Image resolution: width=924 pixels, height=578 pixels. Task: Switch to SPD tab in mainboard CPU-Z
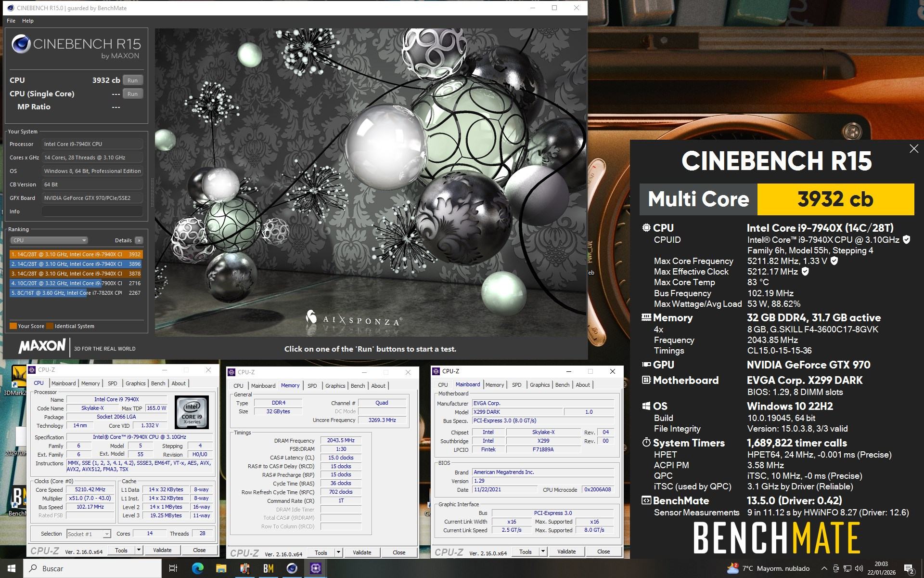[x=516, y=385]
